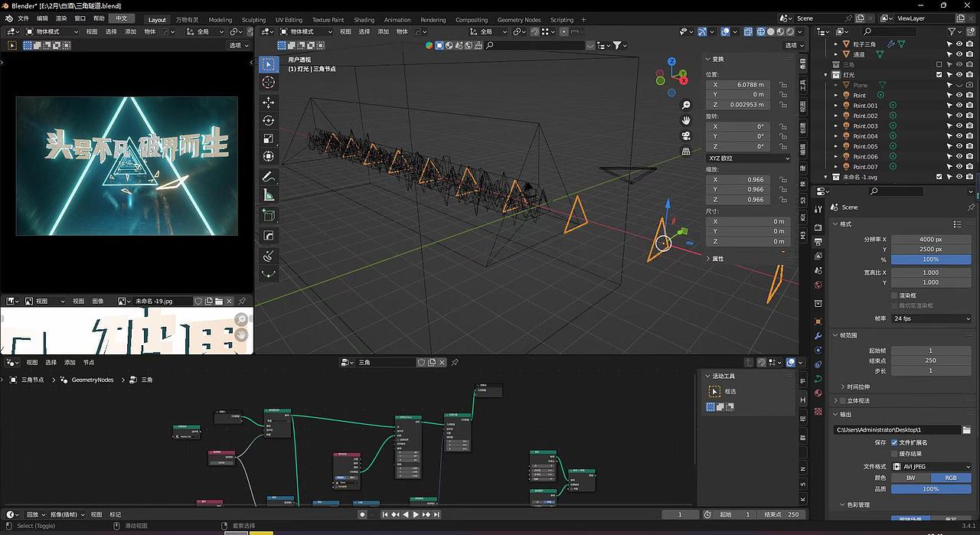
Task: Click the GeometryNodes breadcrumb
Action: [x=92, y=380]
